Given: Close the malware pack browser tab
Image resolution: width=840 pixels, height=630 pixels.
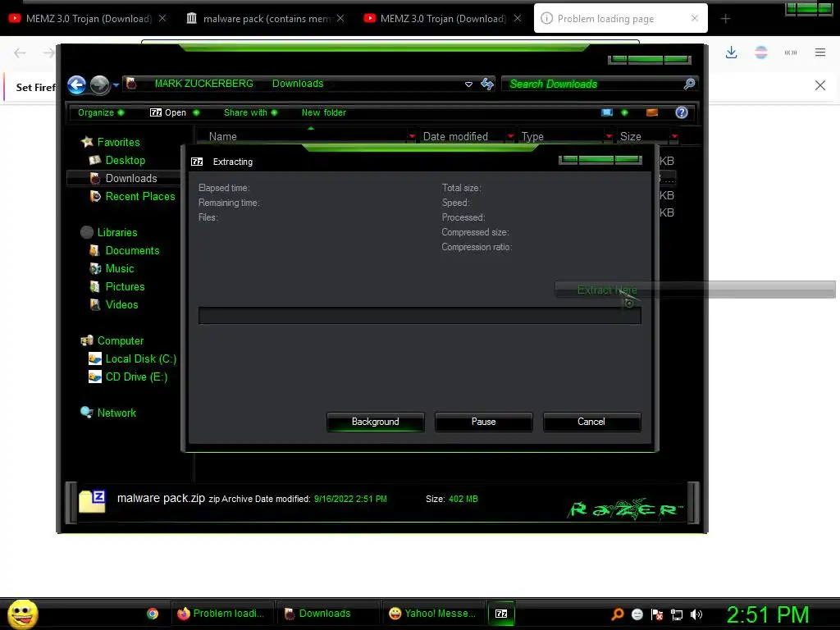Looking at the screenshot, I should 340,18.
